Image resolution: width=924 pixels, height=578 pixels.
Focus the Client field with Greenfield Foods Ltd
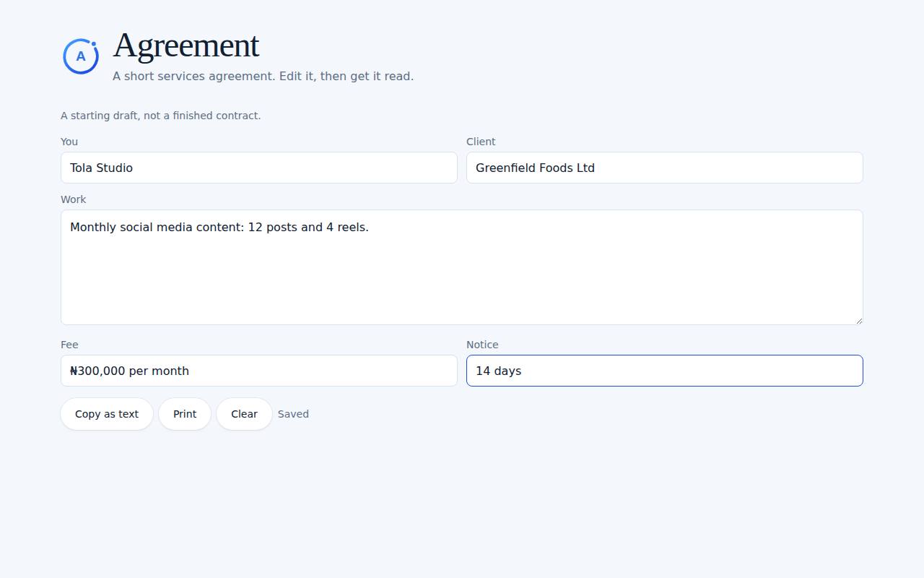pos(665,168)
